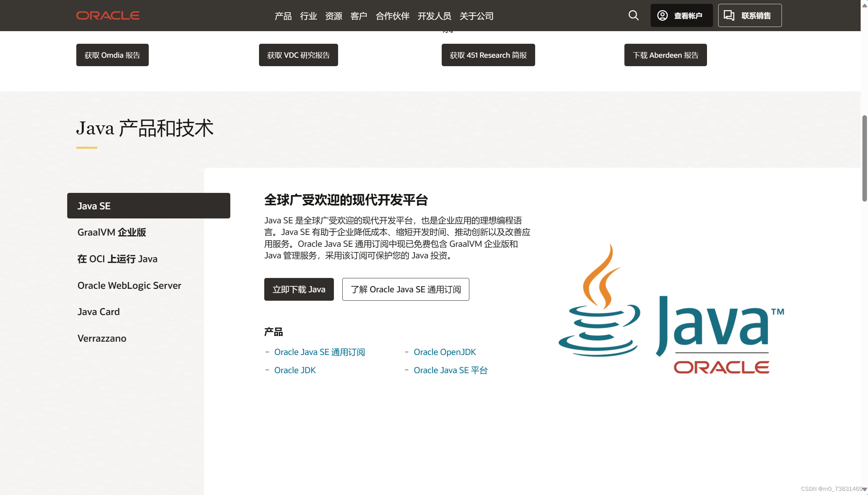Open Oracle Java SE 平台 link

[x=451, y=370]
